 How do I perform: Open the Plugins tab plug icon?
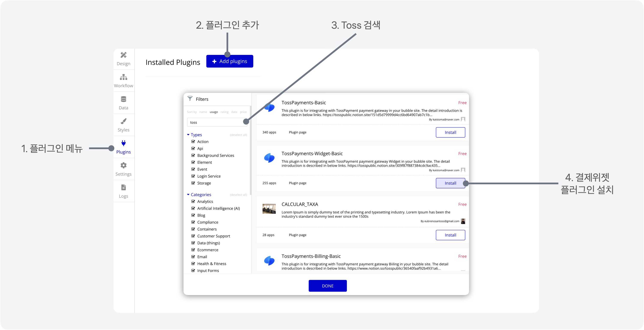124,143
